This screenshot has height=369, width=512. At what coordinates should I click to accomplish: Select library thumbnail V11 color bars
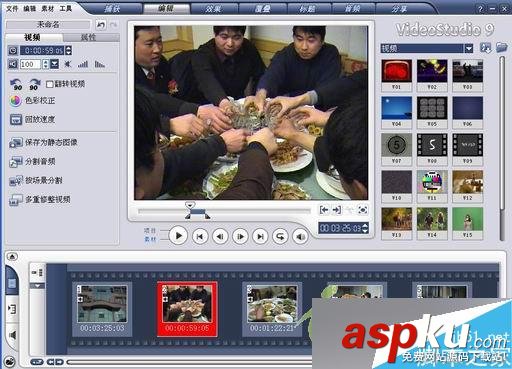432,186
